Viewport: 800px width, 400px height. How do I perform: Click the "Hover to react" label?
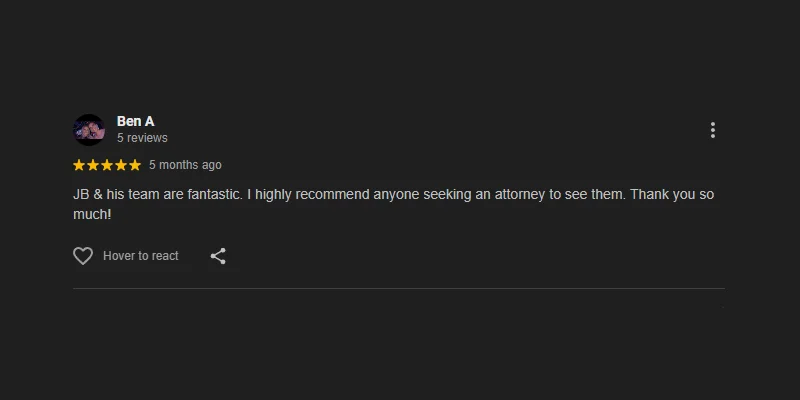point(141,256)
